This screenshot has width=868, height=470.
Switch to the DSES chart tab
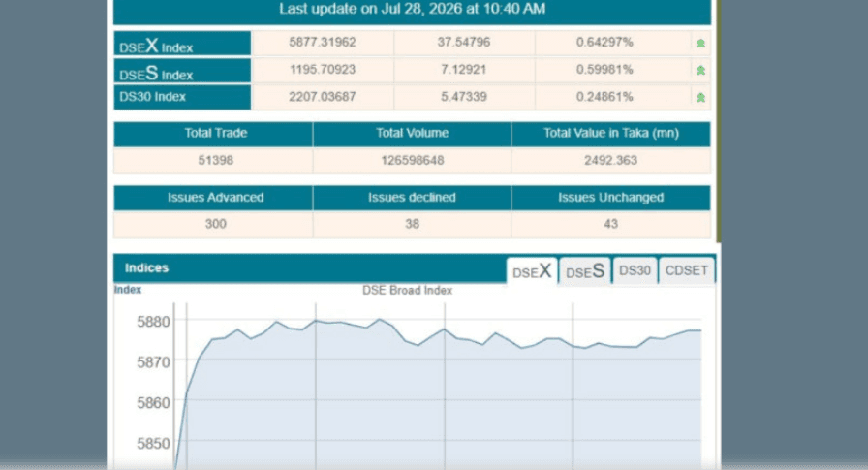(584, 271)
